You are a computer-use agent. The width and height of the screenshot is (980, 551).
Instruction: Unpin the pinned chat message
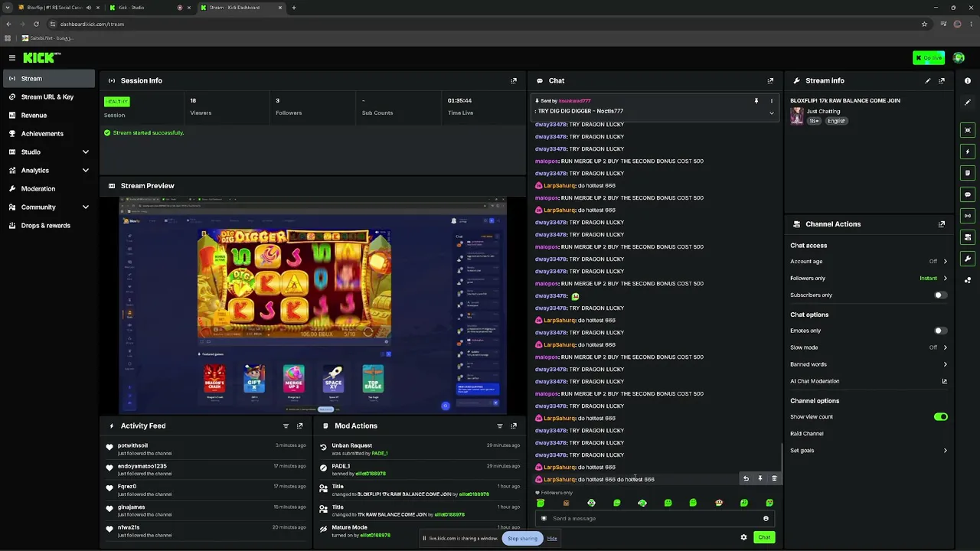756,101
